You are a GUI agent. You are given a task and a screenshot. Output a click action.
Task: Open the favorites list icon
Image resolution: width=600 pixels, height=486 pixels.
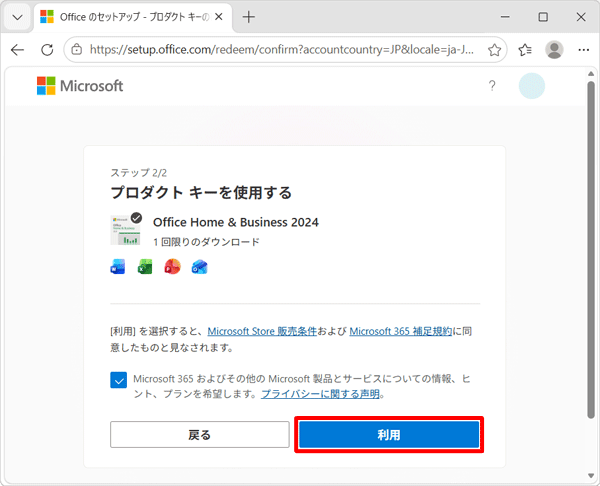pos(525,50)
